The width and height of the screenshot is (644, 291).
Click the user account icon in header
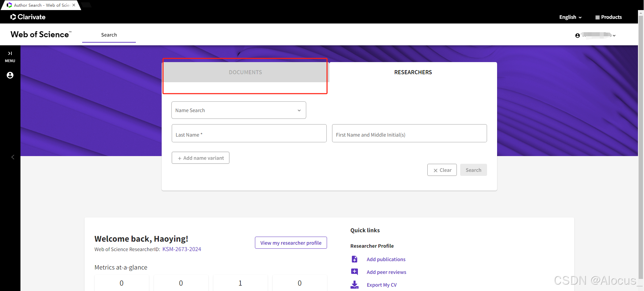(577, 36)
